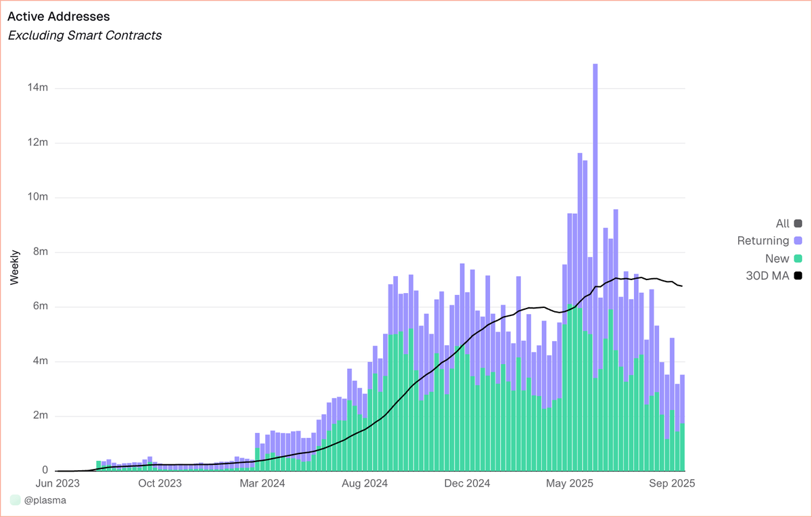Select the May 2025 x-axis label
The height and width of the screenshot is (517, 812).
click(569, 484)
